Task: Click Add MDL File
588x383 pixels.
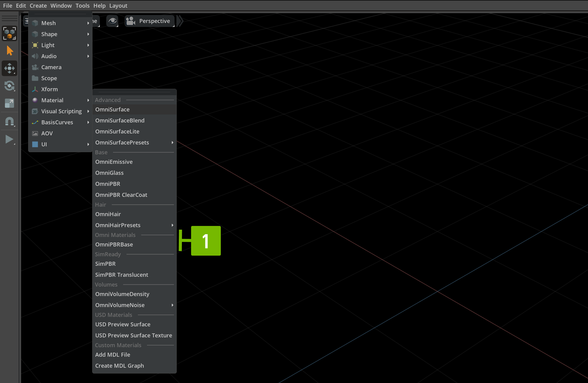Action: (134, 355)
